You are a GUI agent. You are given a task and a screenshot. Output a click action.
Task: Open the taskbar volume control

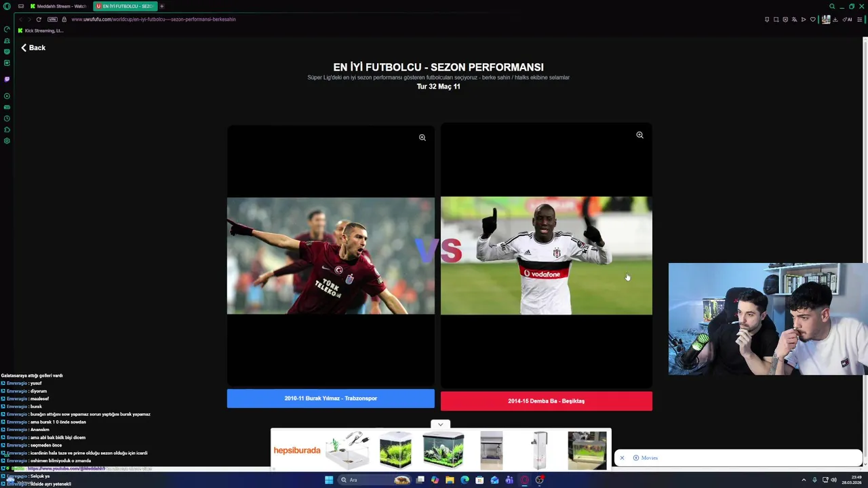click(x=834, y=480)
